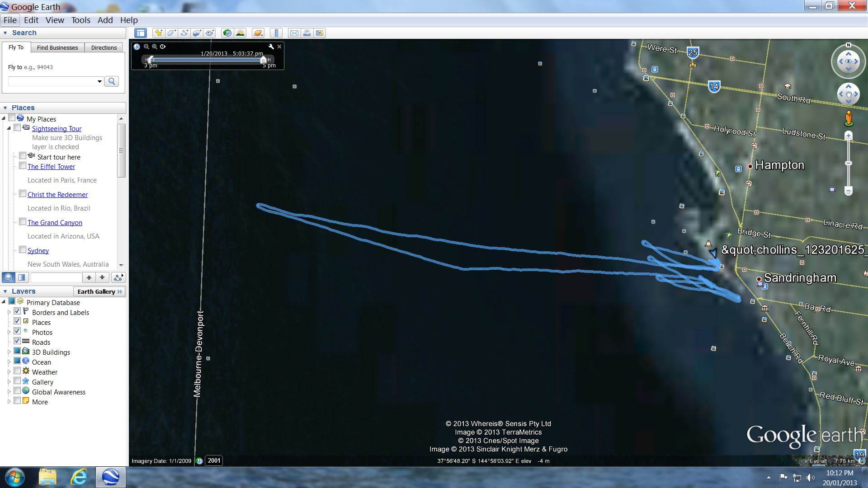Open the Fly to history dropdown arrow
The height and width of the screenshot is (488, 868).
tap(99, 81)
